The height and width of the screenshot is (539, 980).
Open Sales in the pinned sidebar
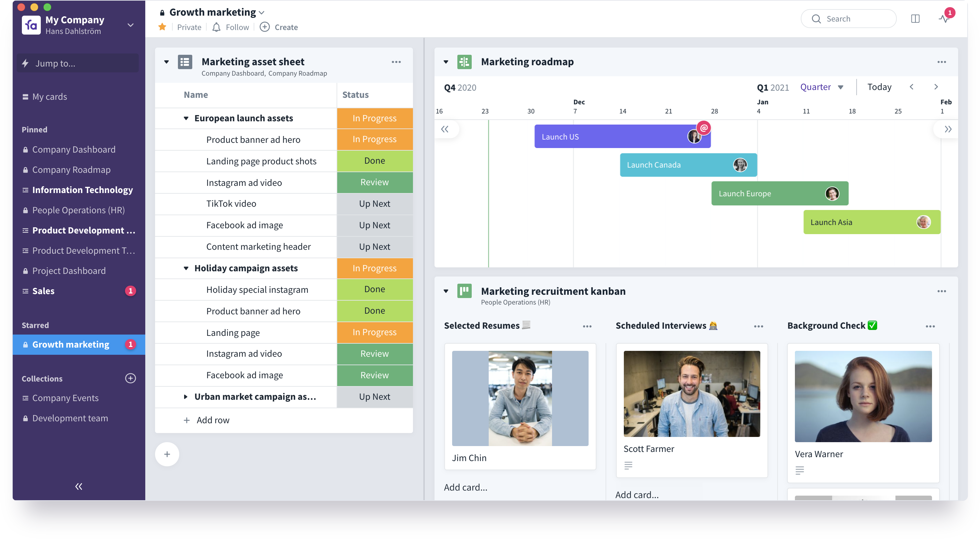[x=43, y=291]
